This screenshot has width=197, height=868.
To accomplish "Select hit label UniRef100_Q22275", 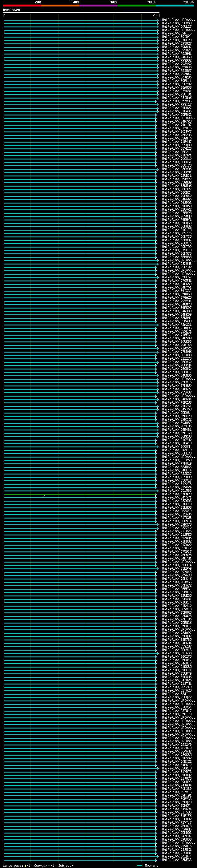I will point(176,358).
